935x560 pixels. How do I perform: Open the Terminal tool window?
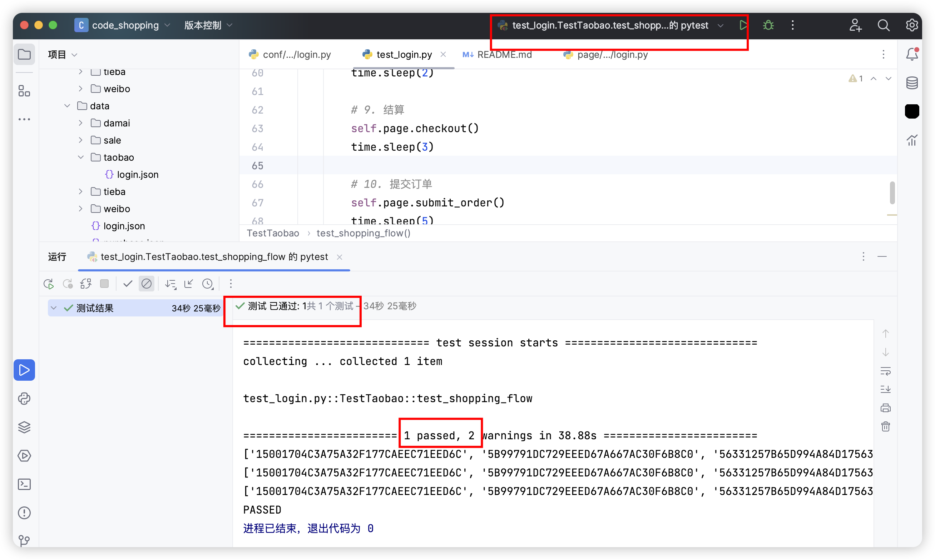25,484
